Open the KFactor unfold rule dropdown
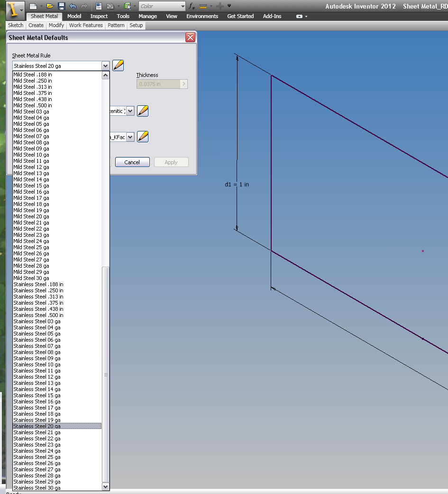448x494 pixels. tap(129, 137)
